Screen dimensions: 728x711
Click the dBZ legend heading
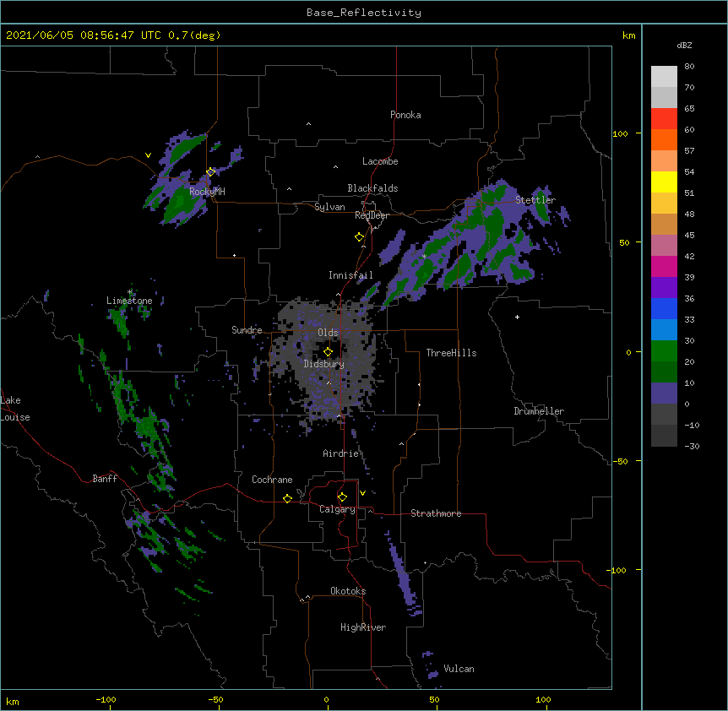684,46
